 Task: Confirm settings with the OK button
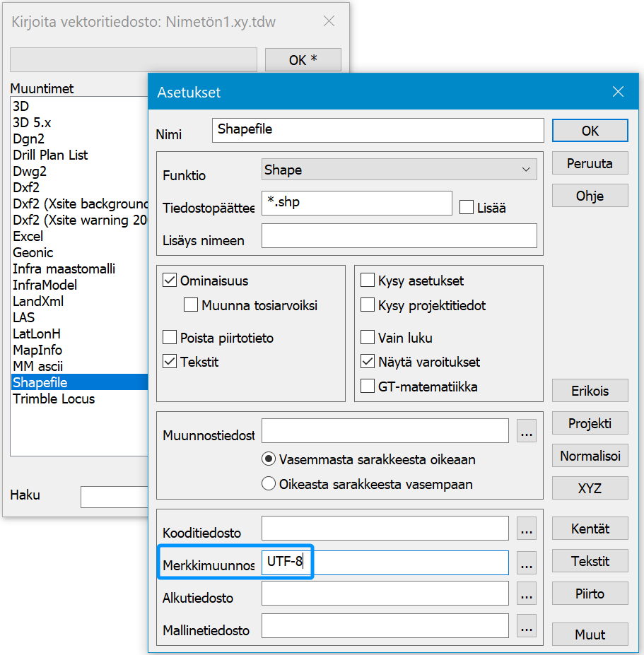tap(590, 130)
